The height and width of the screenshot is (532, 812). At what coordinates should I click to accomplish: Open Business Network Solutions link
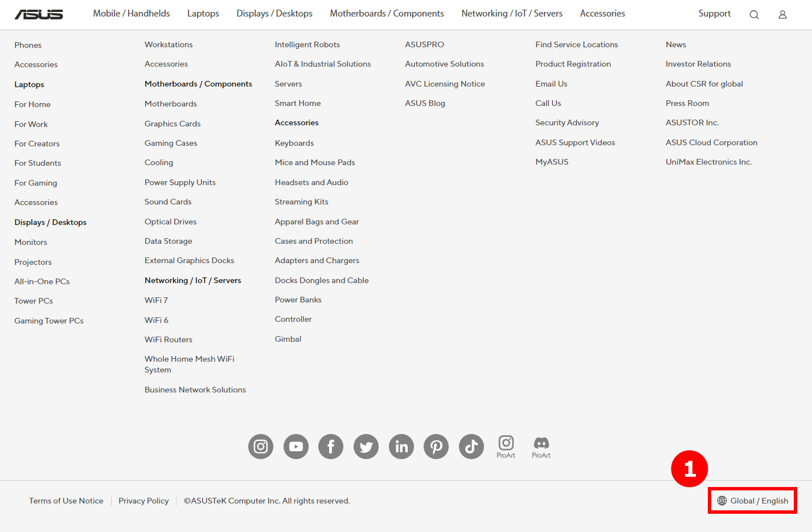195,390
